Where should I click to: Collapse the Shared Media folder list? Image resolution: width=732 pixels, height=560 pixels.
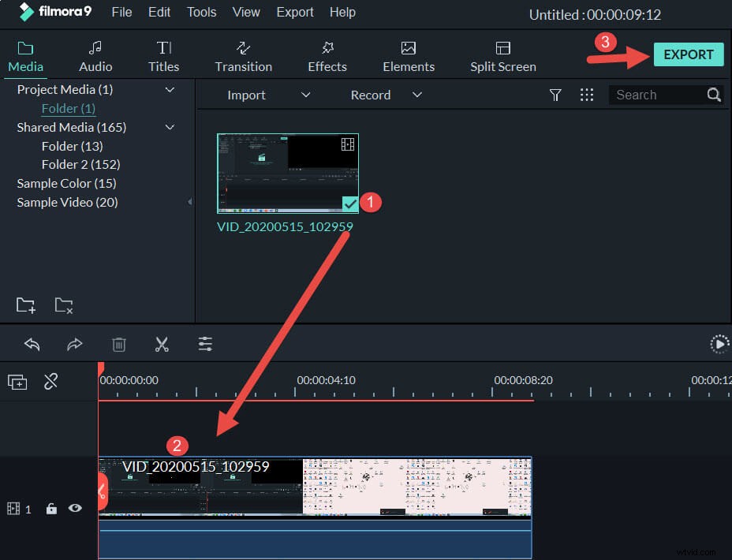[169, 127]
